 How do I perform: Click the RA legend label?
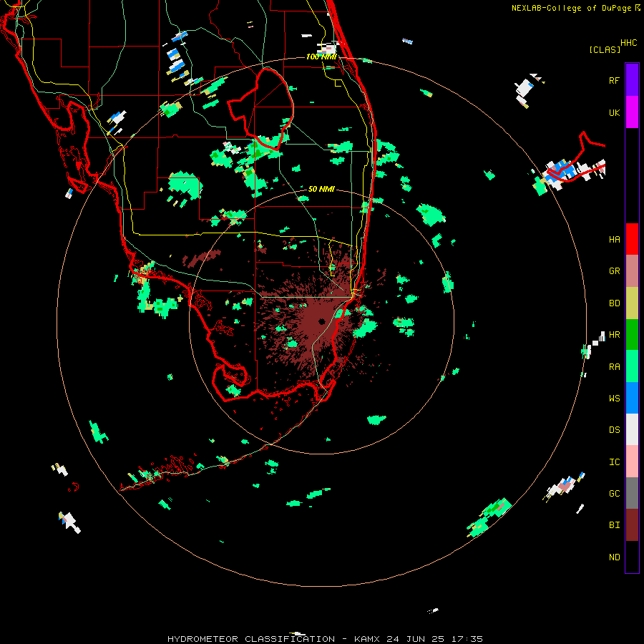click(614, 367)
